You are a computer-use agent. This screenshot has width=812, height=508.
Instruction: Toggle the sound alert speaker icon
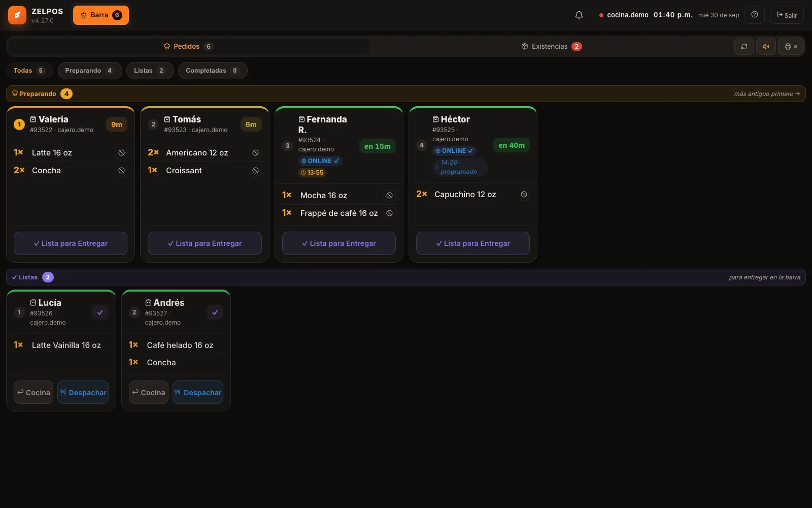click(x=766, y=46)
